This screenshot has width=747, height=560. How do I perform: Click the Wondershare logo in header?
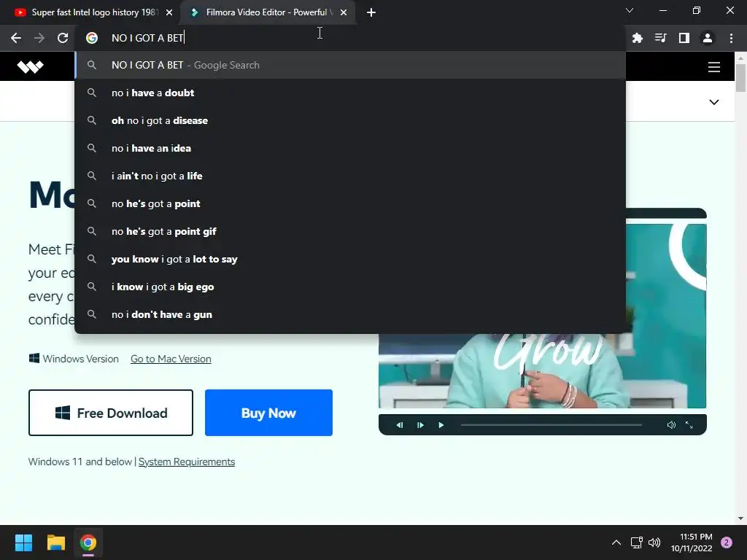(31, 66)
